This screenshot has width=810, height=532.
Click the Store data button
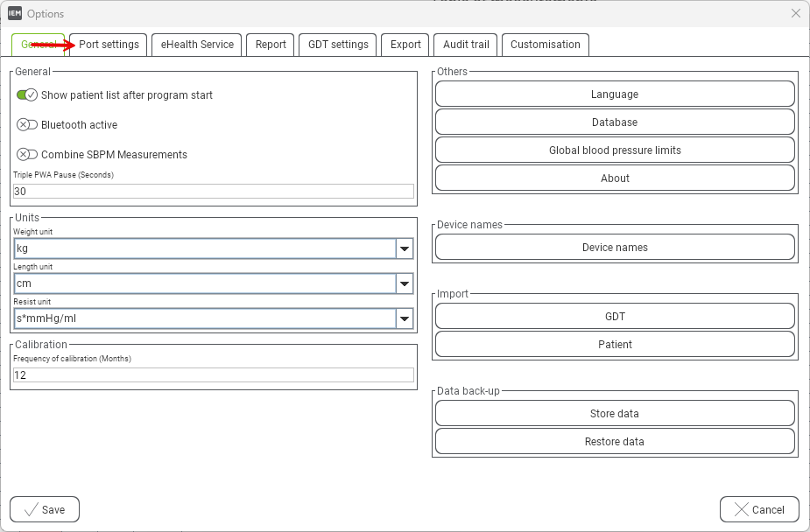pos(615,414)
